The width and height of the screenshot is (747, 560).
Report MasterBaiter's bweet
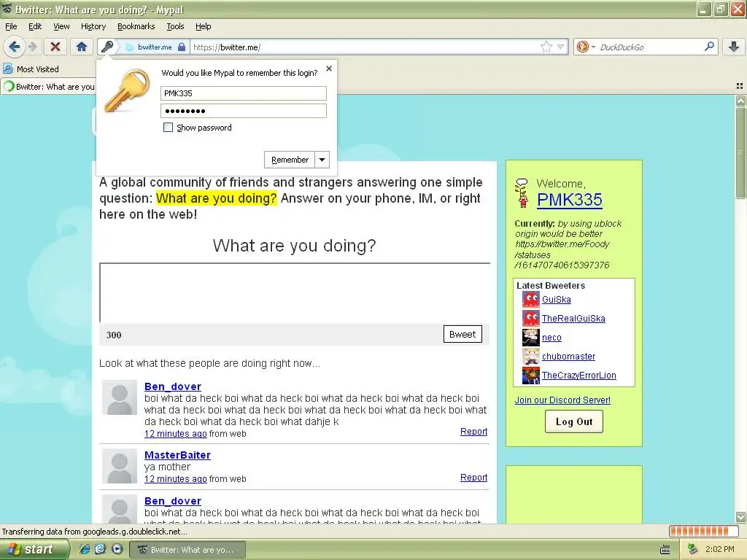click(x=473, y=477)
